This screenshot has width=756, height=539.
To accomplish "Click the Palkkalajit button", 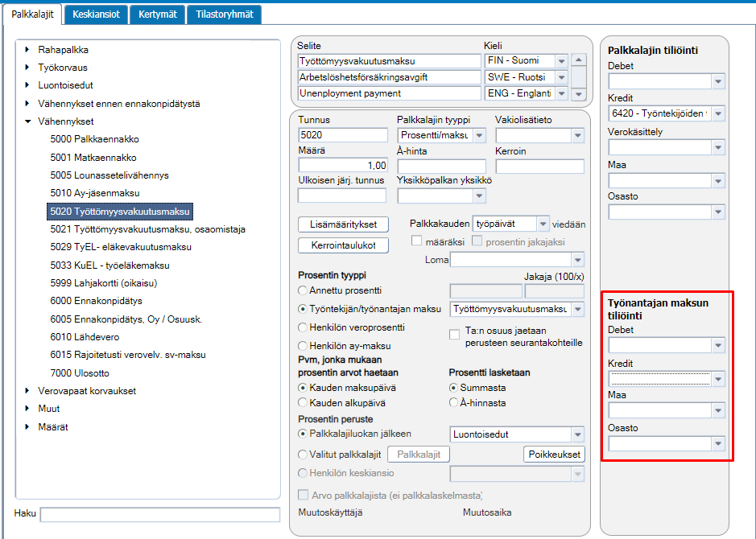I will pyautogui.click(x=419, y=455).
